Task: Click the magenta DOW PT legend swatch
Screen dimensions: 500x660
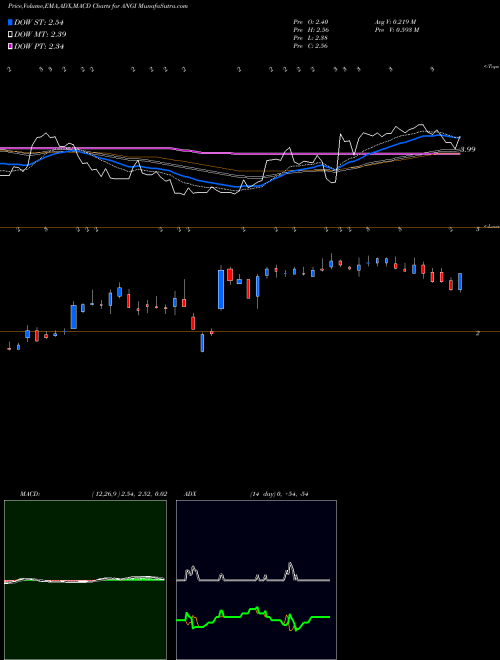Action: point(10,46)
